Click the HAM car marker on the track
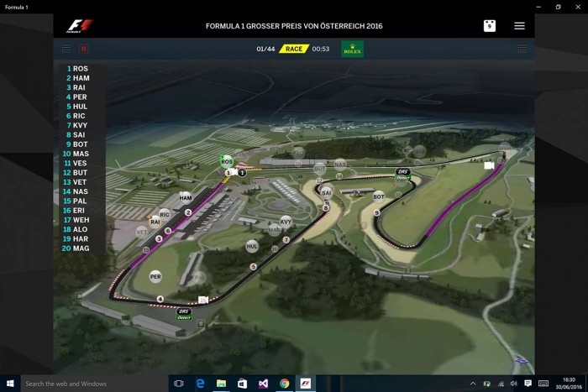Image resolution: width=588 pixels, height=392 pixels. point(186,197)
